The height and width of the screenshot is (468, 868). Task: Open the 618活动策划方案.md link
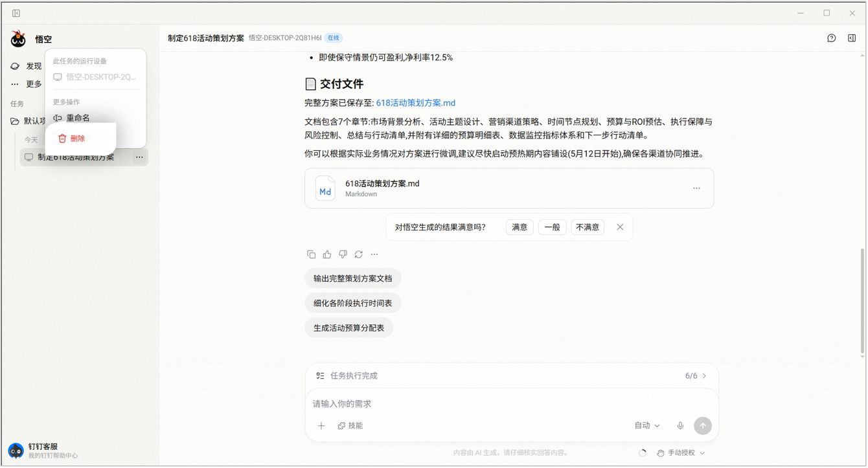point(416,103)
